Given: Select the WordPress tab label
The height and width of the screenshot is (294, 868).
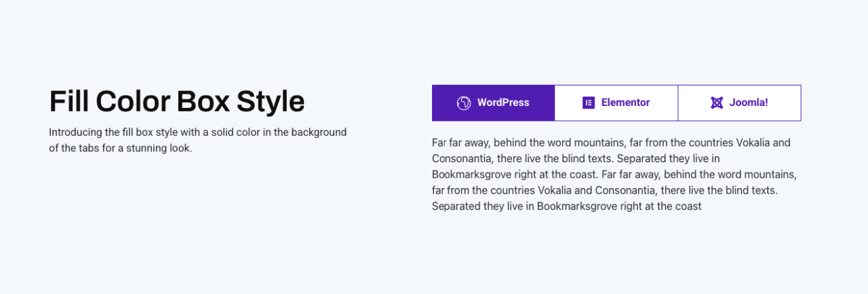Looking at the screenshot, I should pyautogui.click(x=503, y=103).
